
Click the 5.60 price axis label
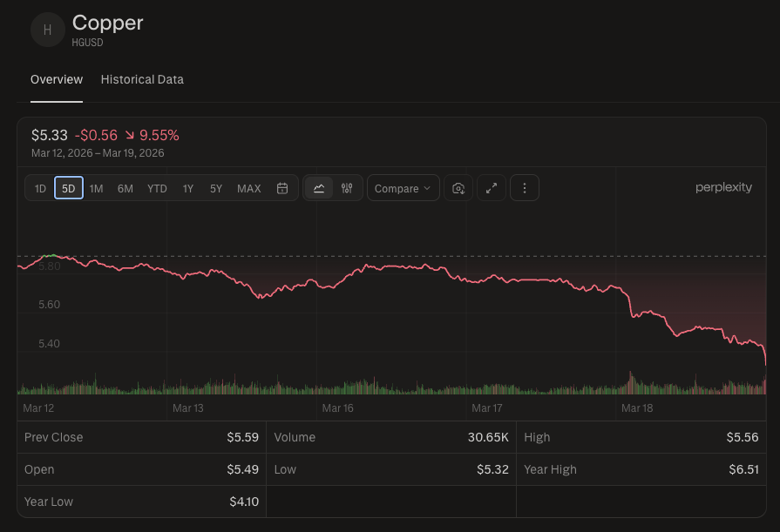(50, 305)
